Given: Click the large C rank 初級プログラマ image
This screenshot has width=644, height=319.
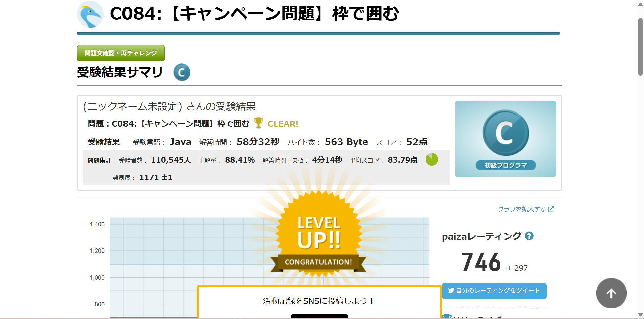Looking at the screenshot, I should pyautogui.click(x=505, y=139).
